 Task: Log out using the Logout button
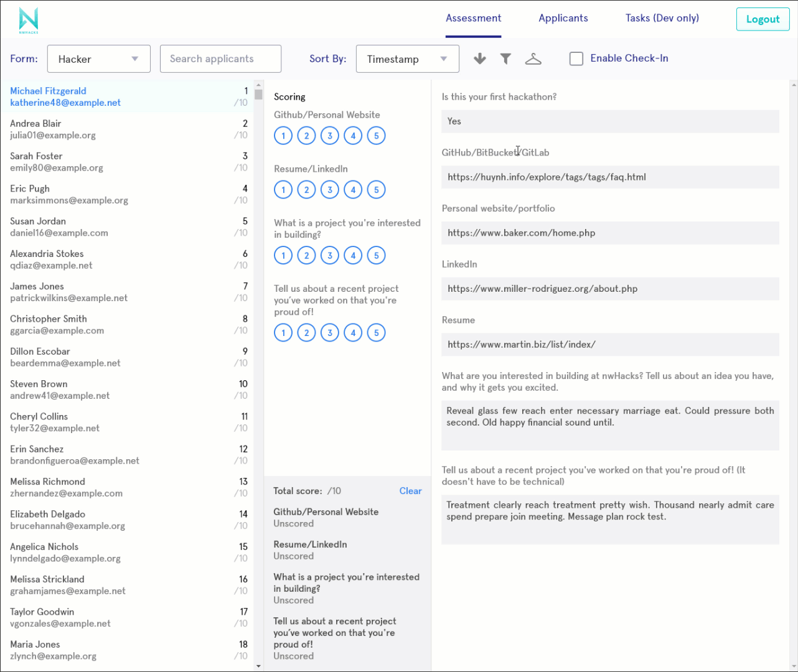tap(763, 19)
